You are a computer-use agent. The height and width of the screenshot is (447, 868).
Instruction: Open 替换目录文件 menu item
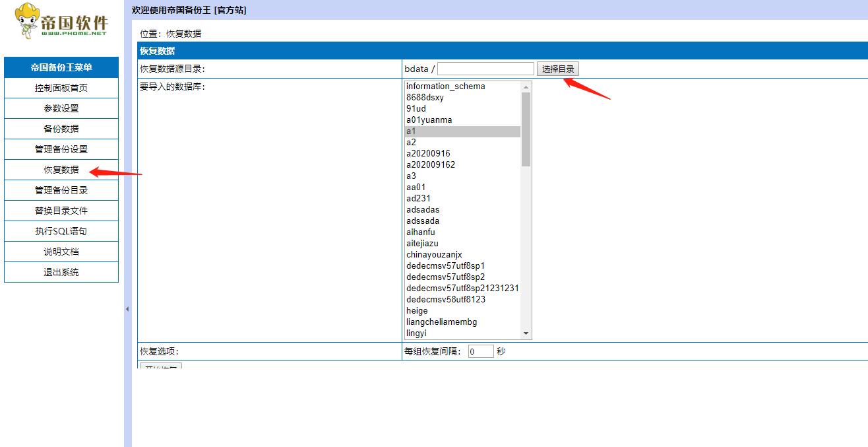coord(61,211)
